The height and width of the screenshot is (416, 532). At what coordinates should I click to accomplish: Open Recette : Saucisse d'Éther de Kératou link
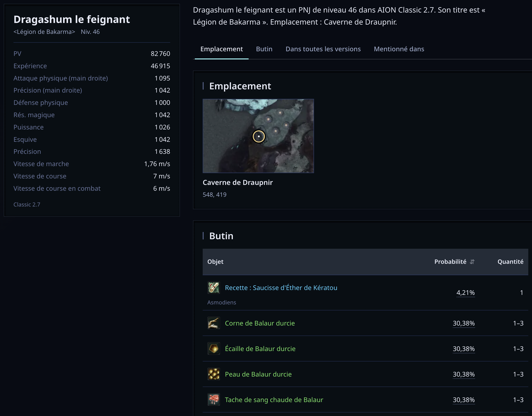(281, 288)
